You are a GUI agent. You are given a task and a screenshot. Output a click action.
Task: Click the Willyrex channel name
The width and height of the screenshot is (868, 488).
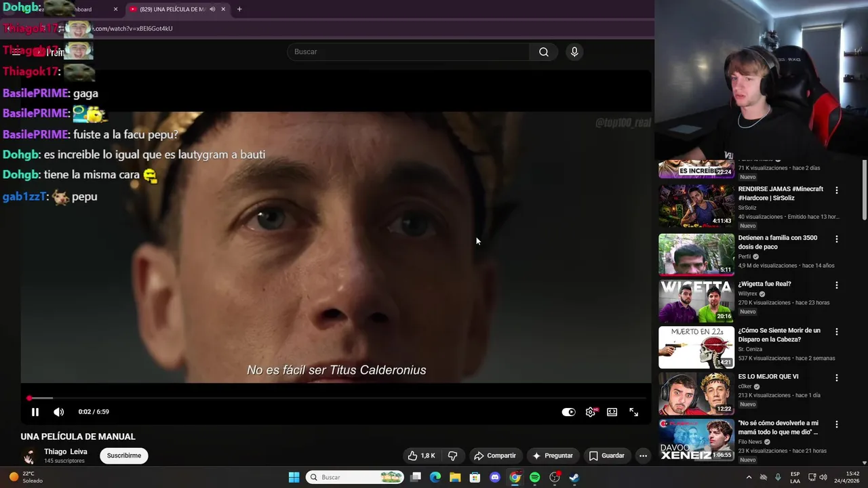[747, 294]
